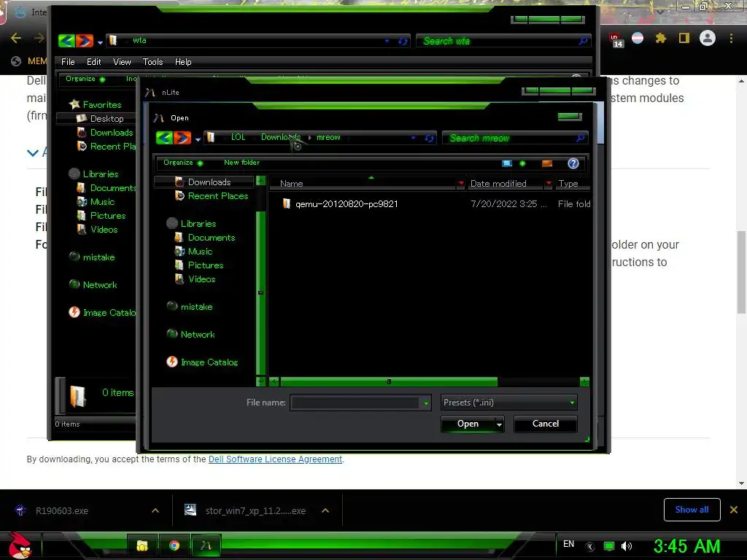Click LOL in the dialog address bar

(x=238, y=137)
